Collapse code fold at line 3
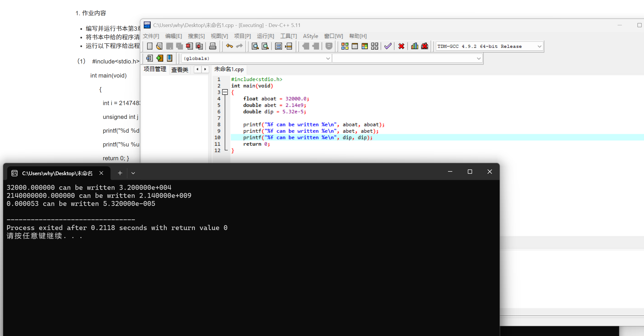The height and width of the screenshot is (336, 644). coord(225,92)
